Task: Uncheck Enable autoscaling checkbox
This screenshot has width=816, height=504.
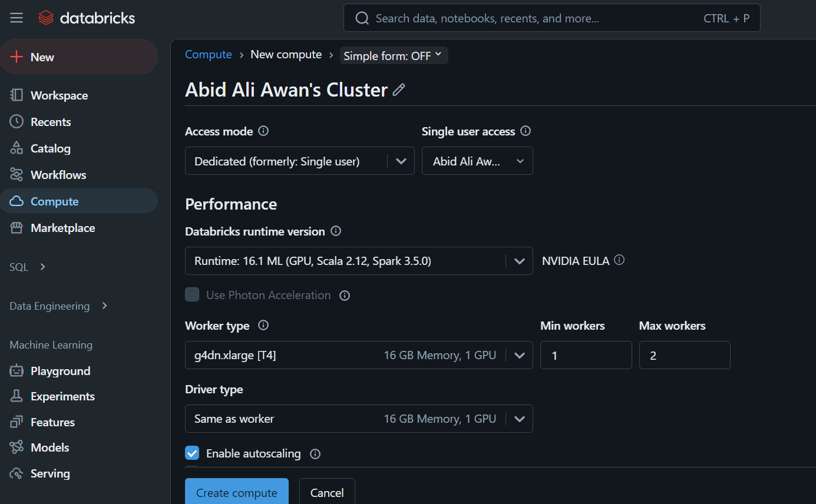Action: (192, 453)
